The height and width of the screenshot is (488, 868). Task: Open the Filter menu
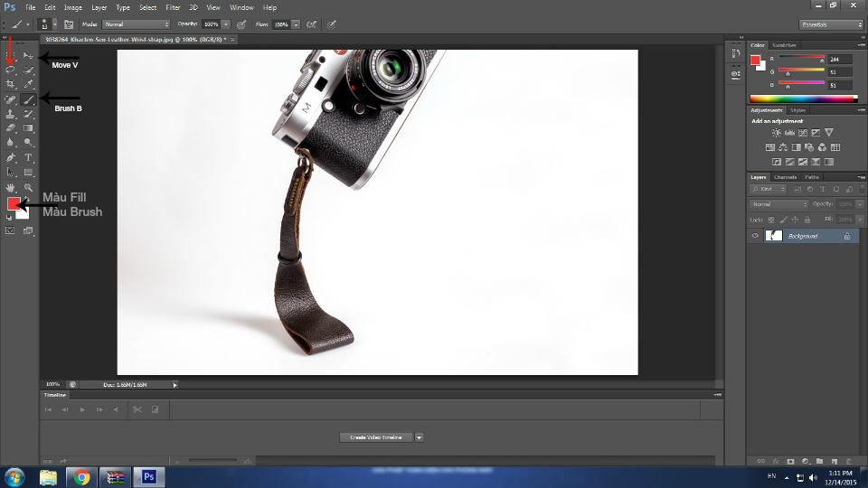(173, 8)
